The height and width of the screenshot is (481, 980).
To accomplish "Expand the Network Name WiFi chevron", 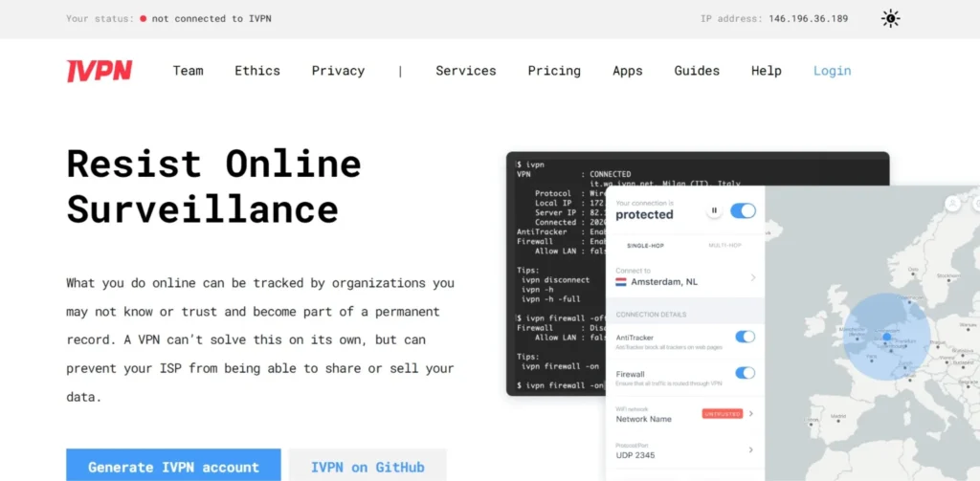I will tap(751, 413).
